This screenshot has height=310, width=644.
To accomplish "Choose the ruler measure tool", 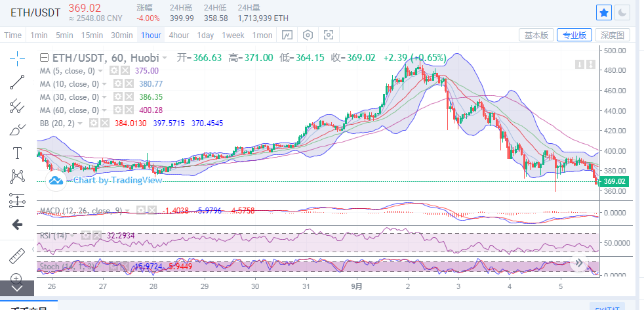I will pos(18,256).
